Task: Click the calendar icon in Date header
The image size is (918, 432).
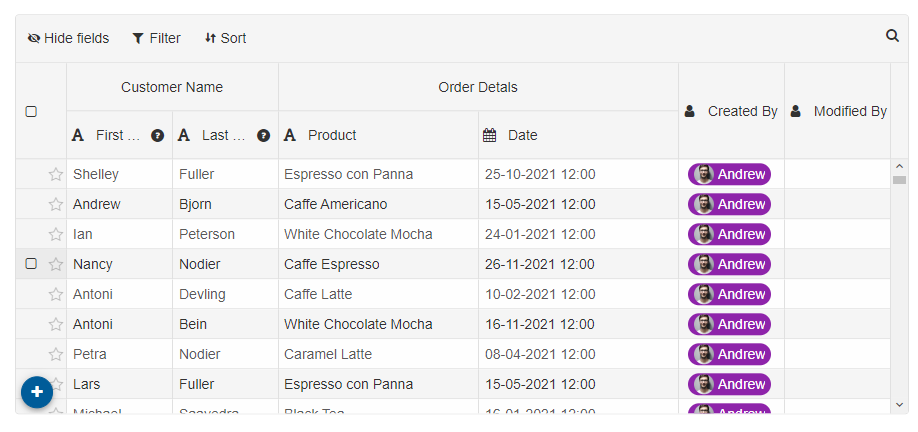Action: coord(489,135)
